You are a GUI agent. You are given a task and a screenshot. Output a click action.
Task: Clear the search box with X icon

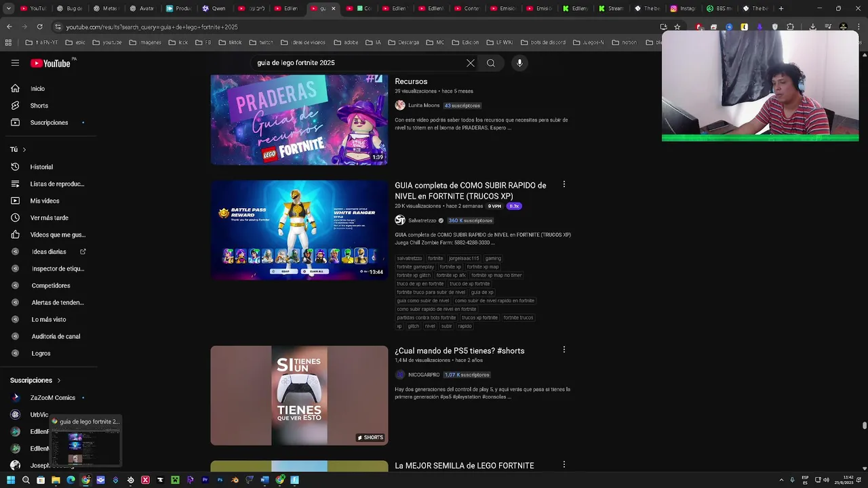(x=470, y=63)
